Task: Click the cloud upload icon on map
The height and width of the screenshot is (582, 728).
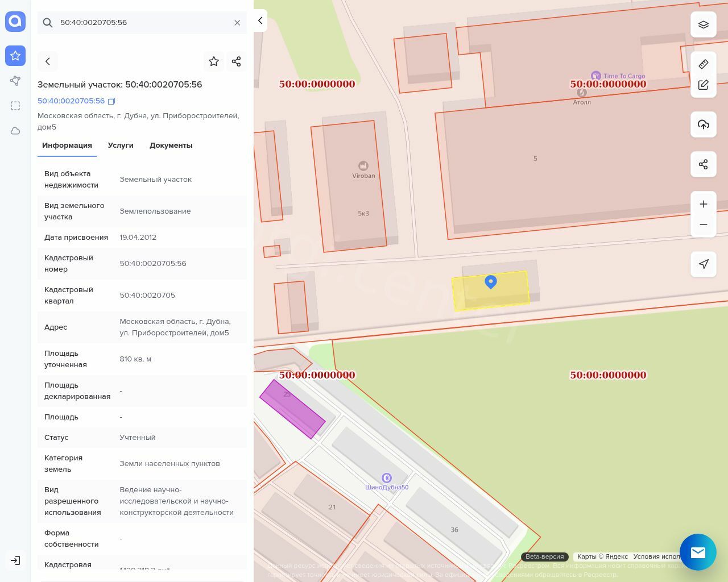Action: pos(703,124)
